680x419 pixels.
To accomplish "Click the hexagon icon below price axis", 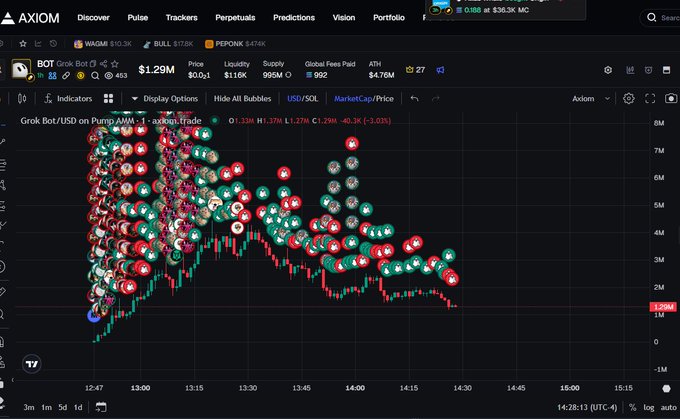I will tap(667, 388).
